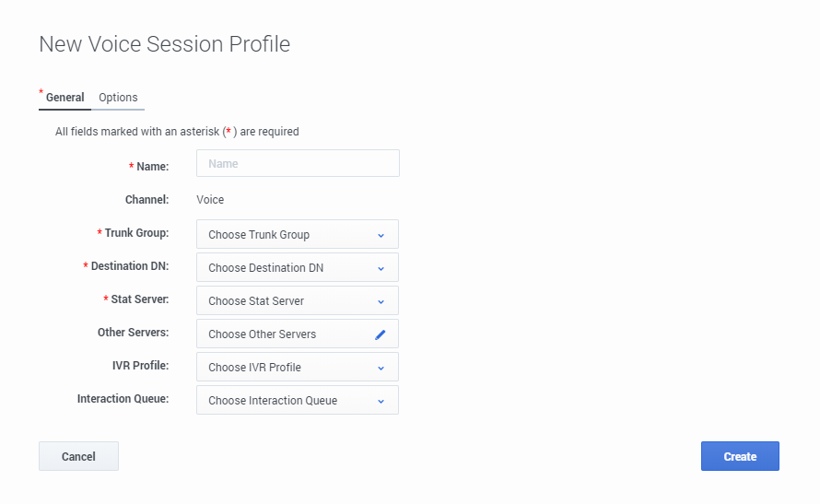Open the 'Choose Trunk Group' dropdown text
Image resolution: width=820 pixels, height=504 pixels.
259,235
